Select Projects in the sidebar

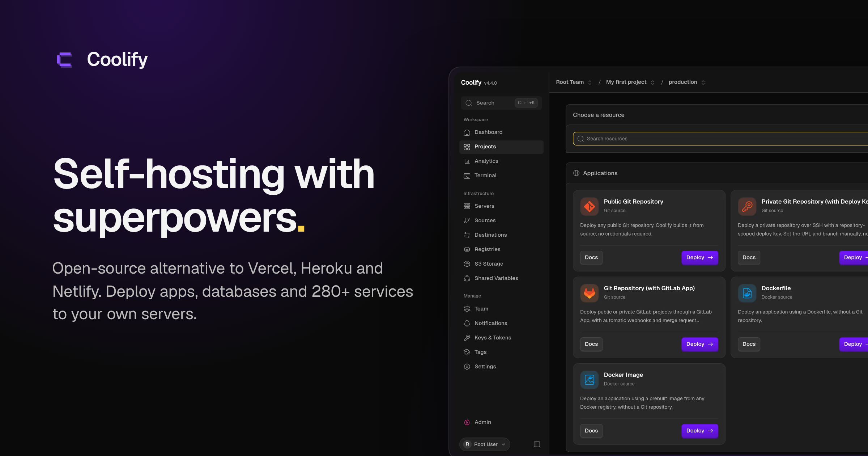501,147
